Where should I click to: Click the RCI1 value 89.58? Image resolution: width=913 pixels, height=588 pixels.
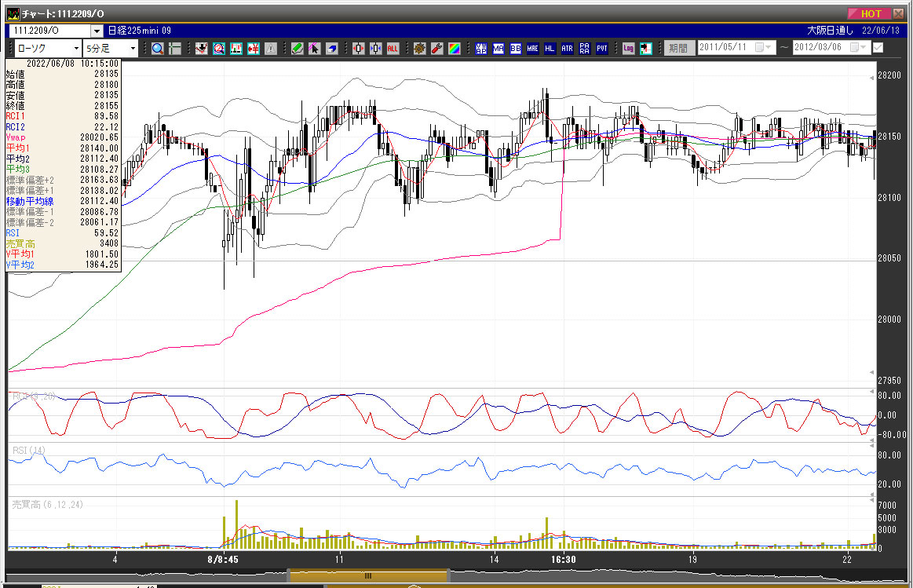coord(106,116)
